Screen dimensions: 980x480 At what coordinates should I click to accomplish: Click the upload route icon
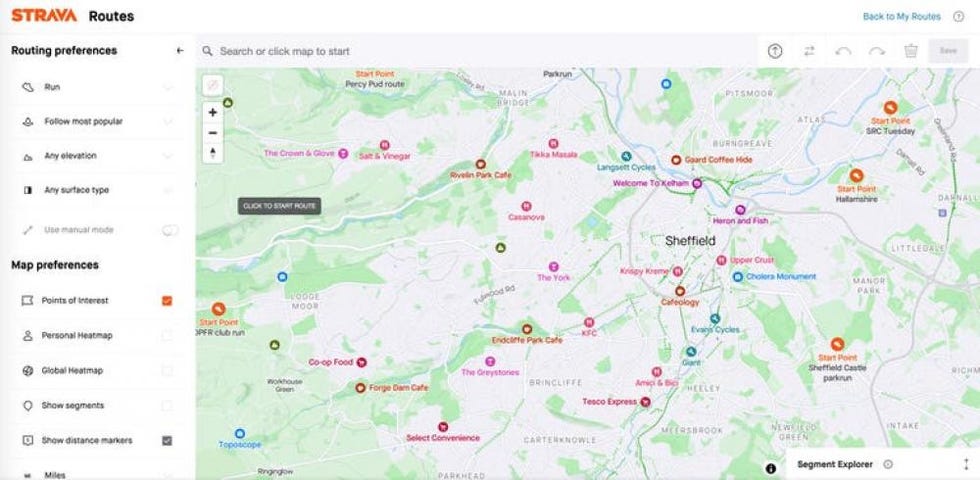coord(775,51)
